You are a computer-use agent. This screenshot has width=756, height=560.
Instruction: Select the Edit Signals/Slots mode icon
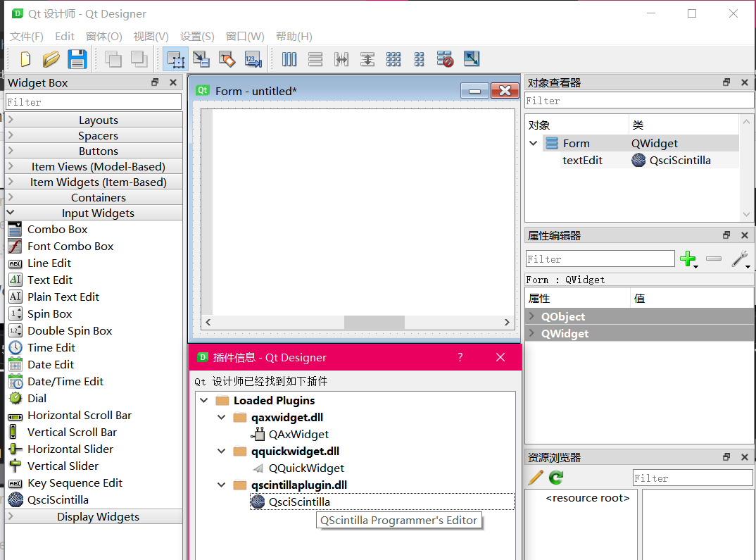click(x=201, y=59)
